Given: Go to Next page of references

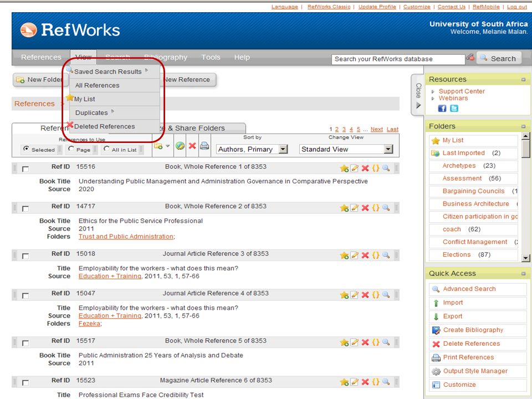Looking at the screenshot, I should (377, 129).
